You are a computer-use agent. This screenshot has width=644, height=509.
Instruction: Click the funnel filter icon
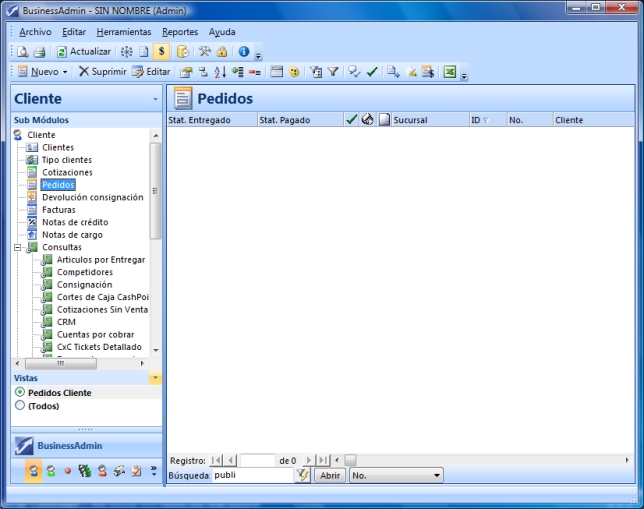point(333,72)
